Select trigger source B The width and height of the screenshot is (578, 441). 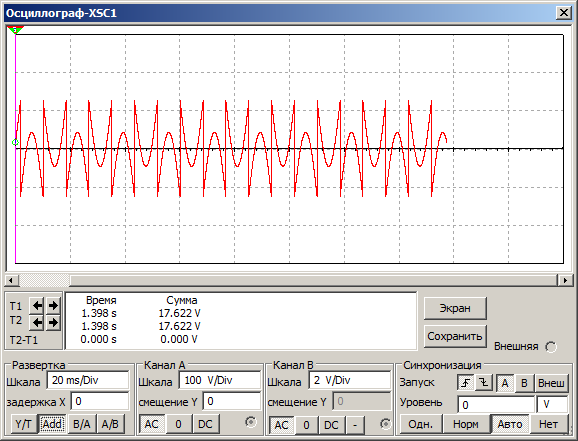click(524, 383)
